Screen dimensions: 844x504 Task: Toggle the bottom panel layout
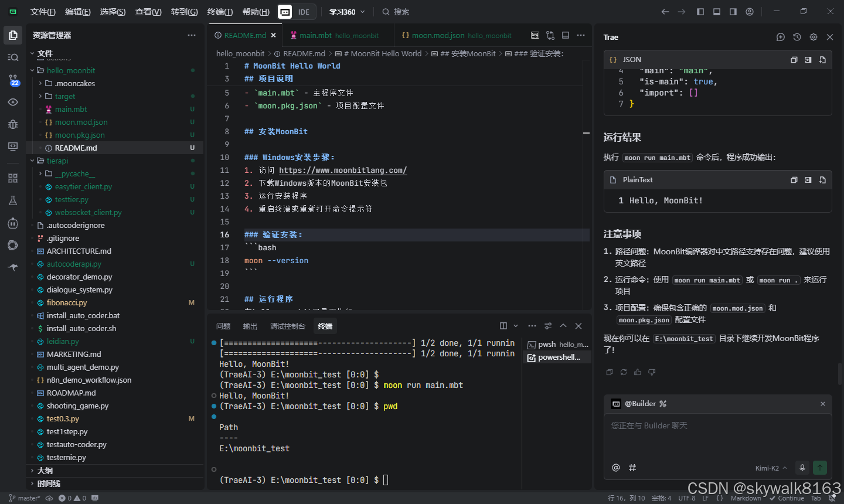click(717, 12)
